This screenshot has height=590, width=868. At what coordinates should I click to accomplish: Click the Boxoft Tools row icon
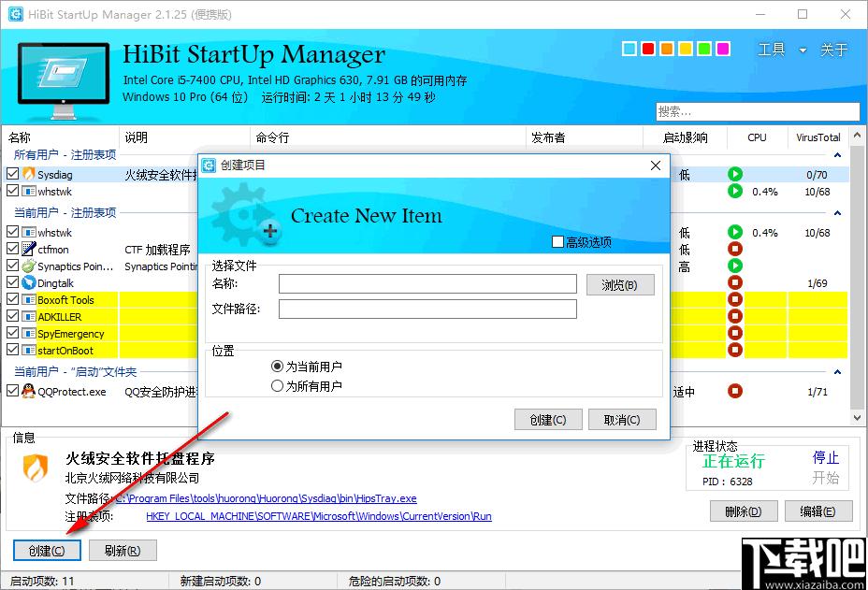click(x=29, y=300)
